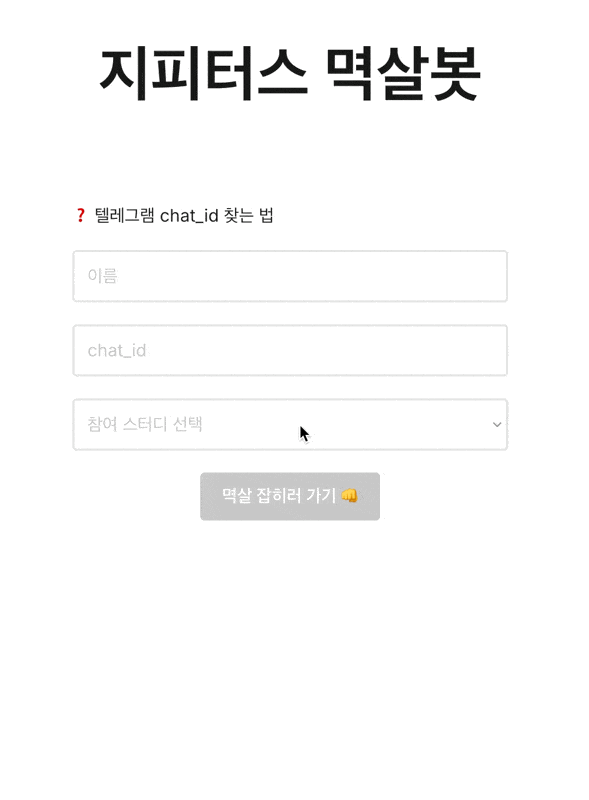Screen dimensions: 589x800
Task: Focus the chat_id input field
Action: click(290, 351)
